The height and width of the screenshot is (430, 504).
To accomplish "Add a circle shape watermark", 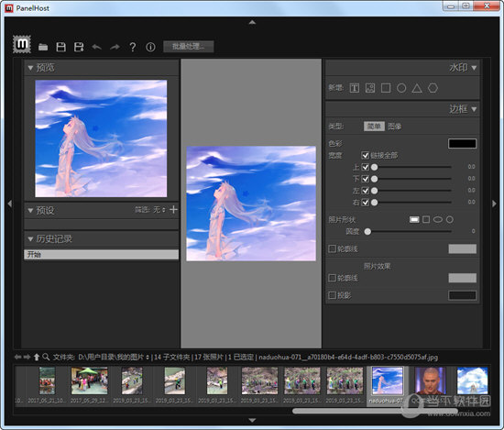I will (401, 88).
